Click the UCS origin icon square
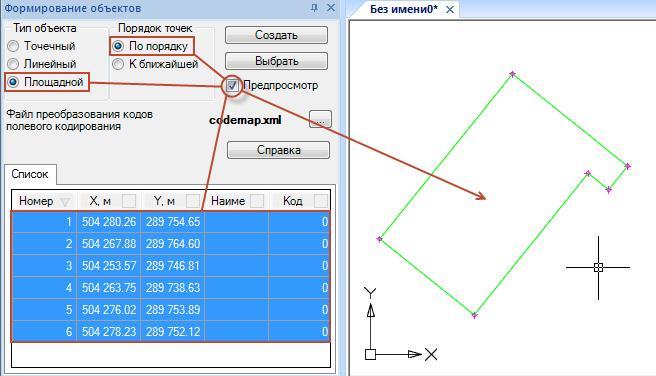656x376 pixels. 370,355
